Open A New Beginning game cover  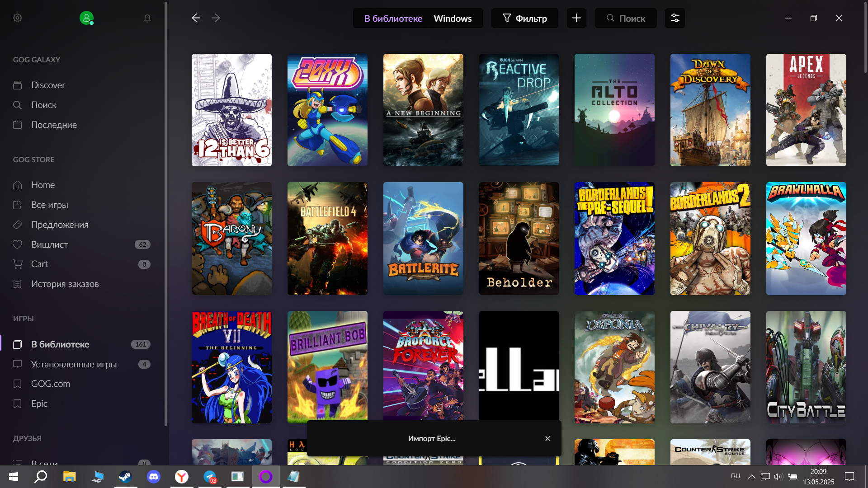423,110
